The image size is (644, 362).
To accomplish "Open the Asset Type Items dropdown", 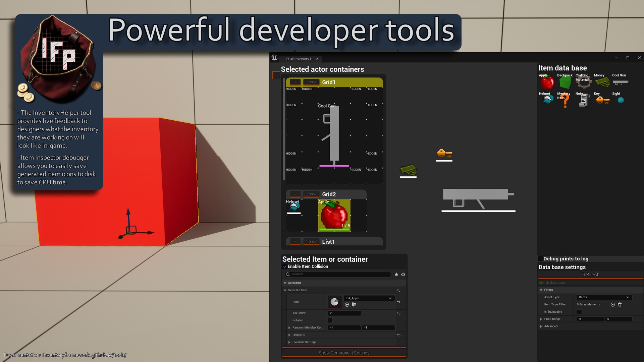I will point(604,297).
